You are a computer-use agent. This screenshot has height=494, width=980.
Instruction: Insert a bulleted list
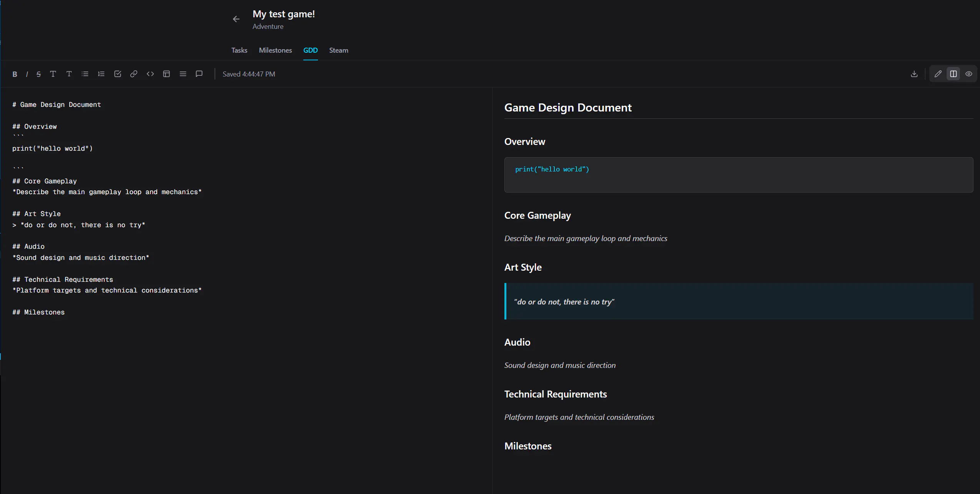pos(85,74)
